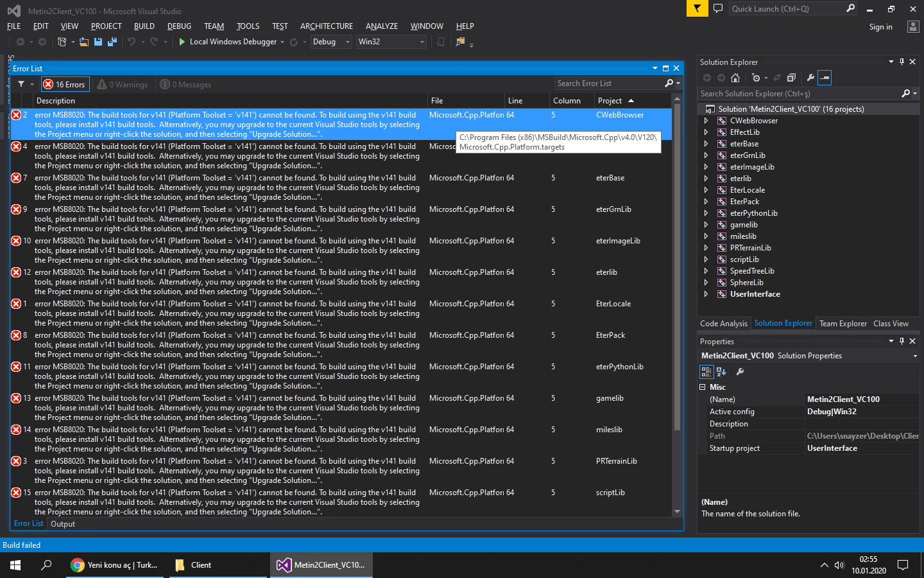
Task: Open the Win32 platform dropdown
Action: pos(391,42)
